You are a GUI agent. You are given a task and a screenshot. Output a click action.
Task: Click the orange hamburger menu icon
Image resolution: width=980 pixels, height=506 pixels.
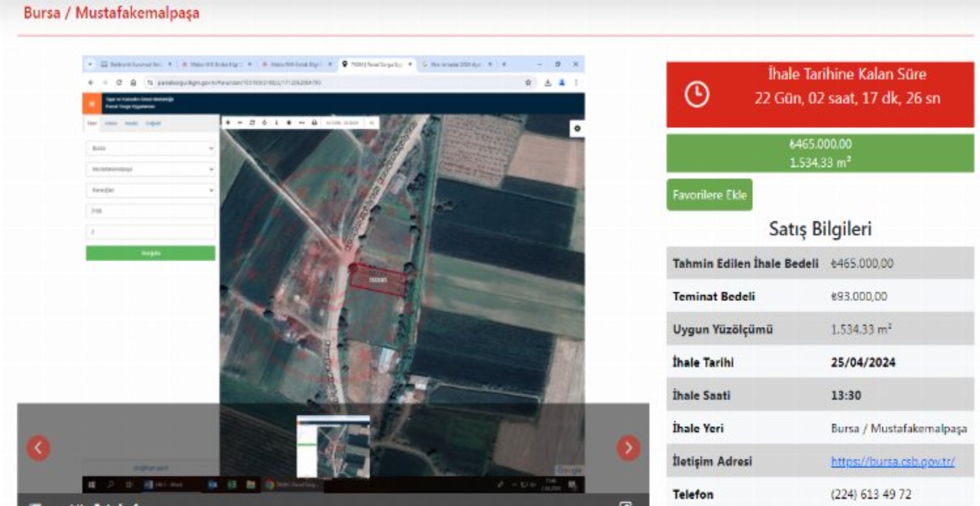91,104
